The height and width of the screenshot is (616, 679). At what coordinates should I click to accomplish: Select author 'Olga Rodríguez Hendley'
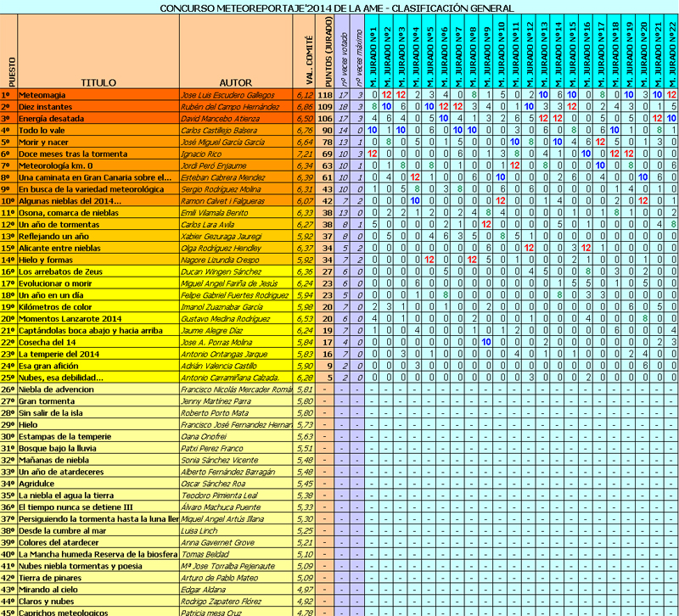click(221, 248)
